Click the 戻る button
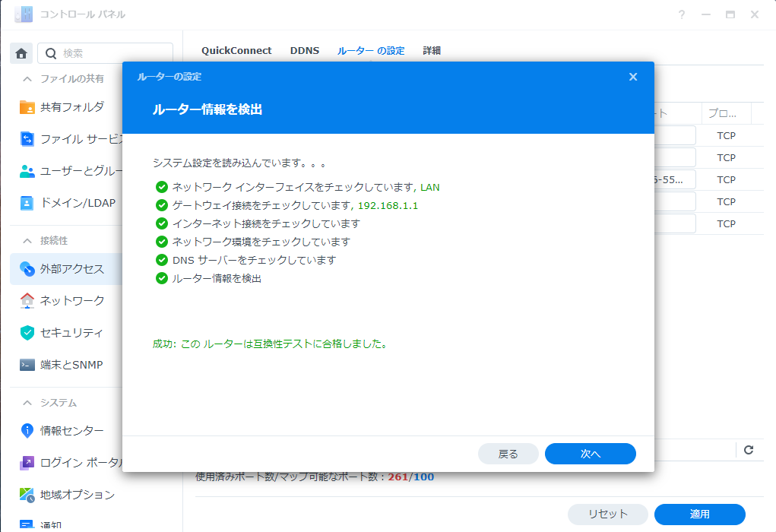The width and height of the screenshot is (776, 532). [x=508, y=454]
